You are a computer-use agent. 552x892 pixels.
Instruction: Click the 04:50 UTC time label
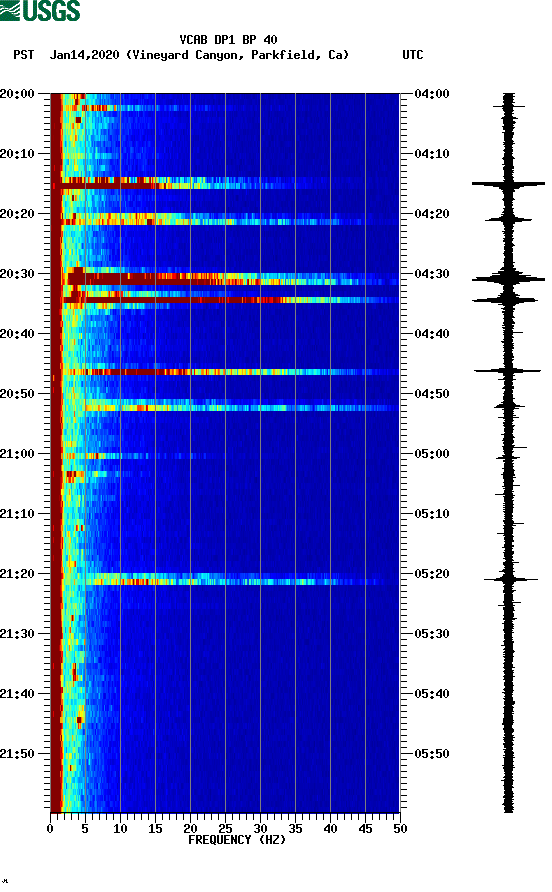click(432, 394)
